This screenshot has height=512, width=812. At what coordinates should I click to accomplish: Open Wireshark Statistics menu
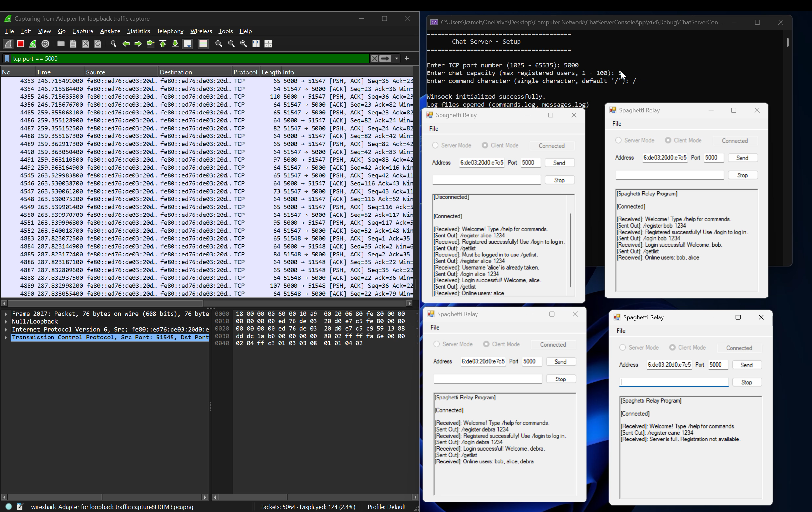click(138, 31)
